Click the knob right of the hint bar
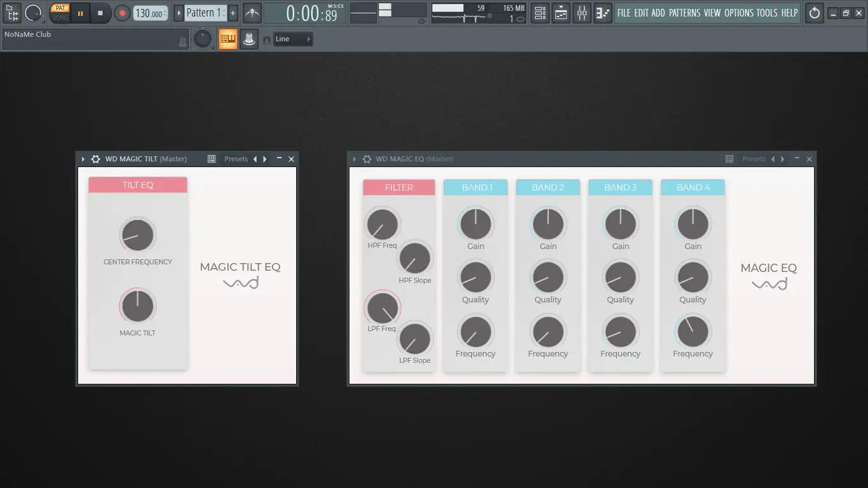 [202, 39]
